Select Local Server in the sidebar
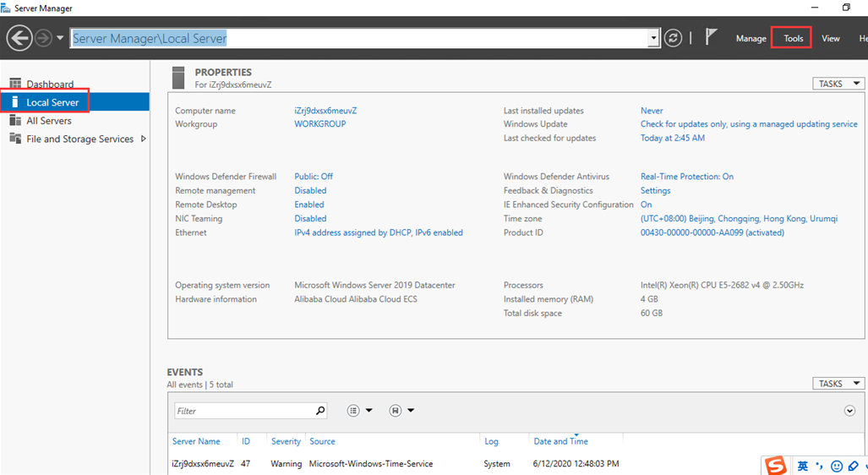Image resolution: width=868 pixels, height=475 pixels. tap(74, 102)
